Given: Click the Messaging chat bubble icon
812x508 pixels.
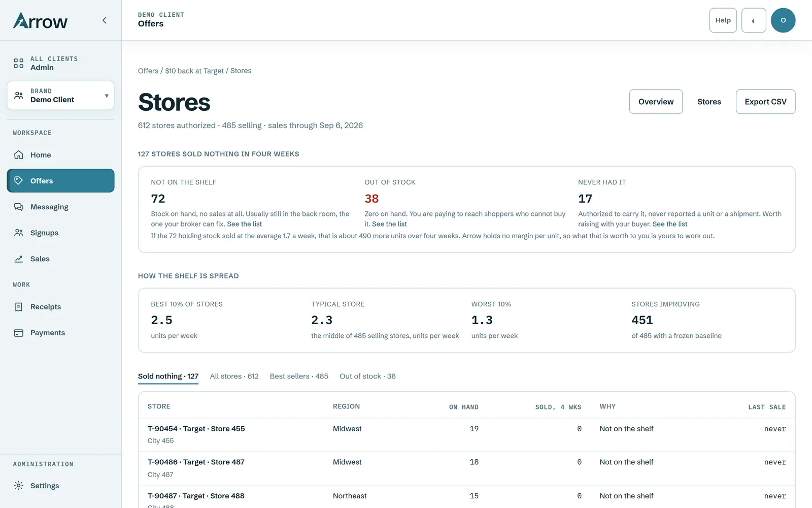Looking at the screenshot, I should [x=19, y=207].
